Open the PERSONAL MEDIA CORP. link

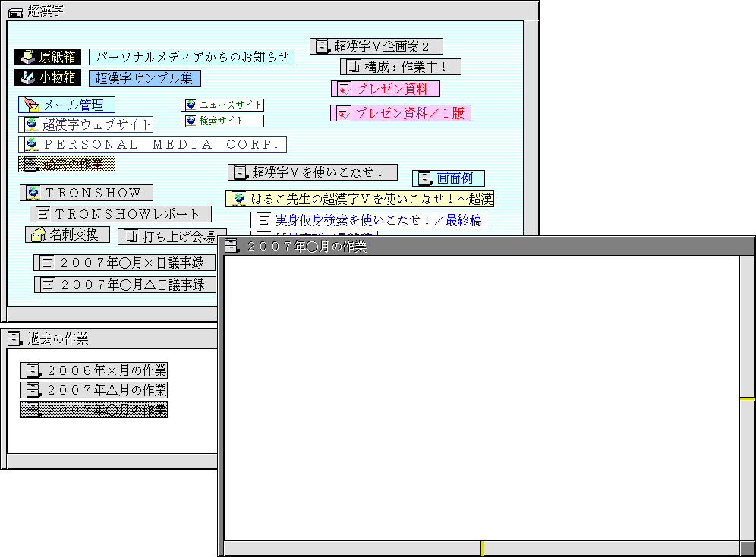tap(153, 144)
